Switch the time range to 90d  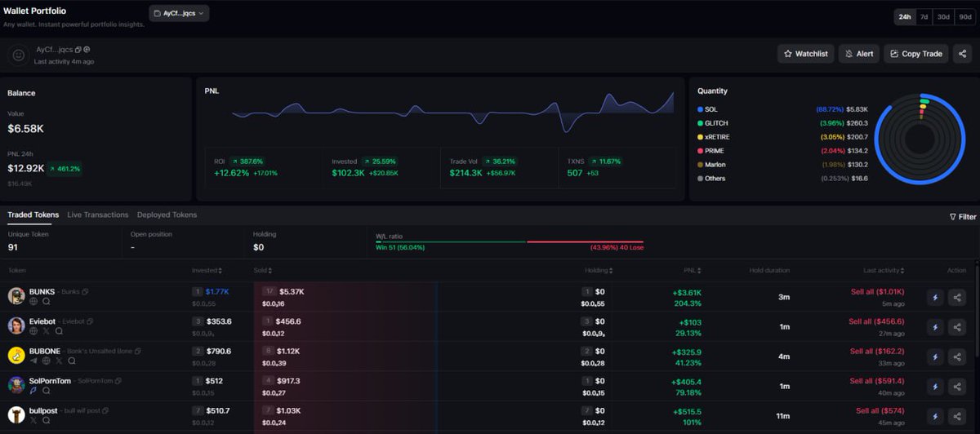(x=964, y=16)
